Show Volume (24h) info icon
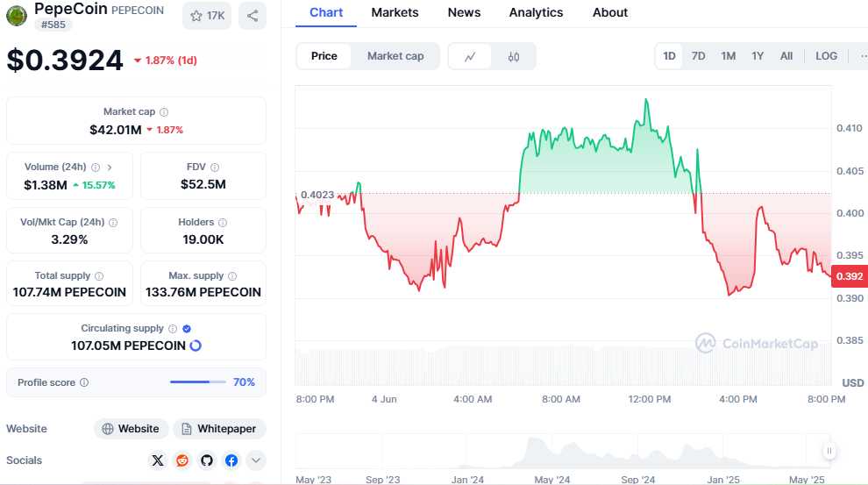Image resolution: width=868 pixels, height=485 pixels. point(96,168)
